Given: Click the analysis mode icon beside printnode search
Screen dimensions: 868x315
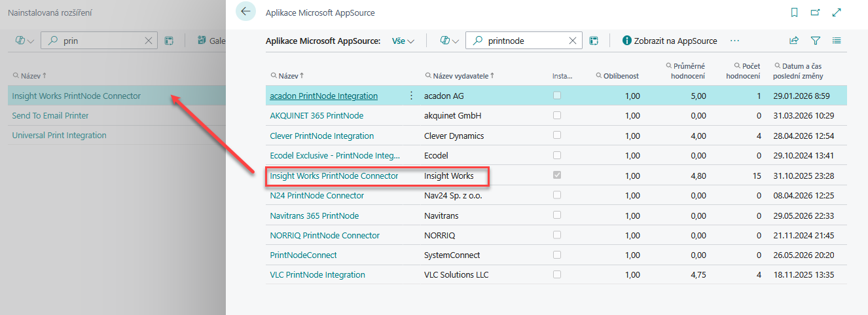Looking at the screenshot, I should tap(594, 41).
